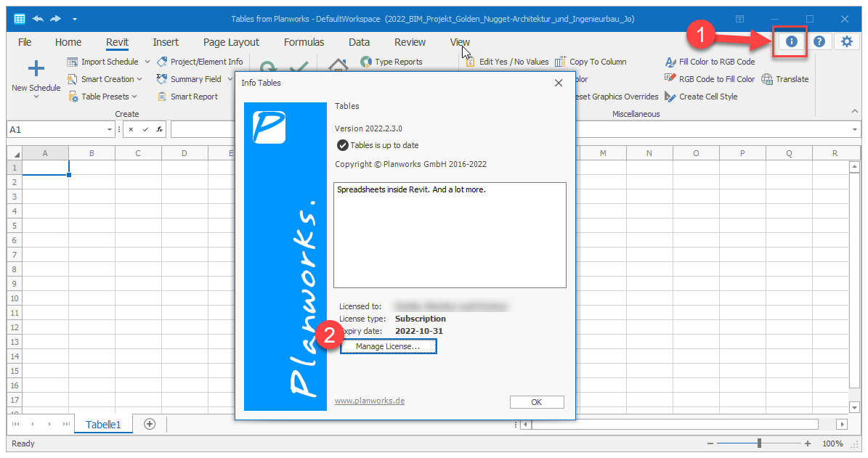The image size is (868, 458).
Task: Click the insert function fx icon
Action: pyautogui.click(x=159, y=129)
